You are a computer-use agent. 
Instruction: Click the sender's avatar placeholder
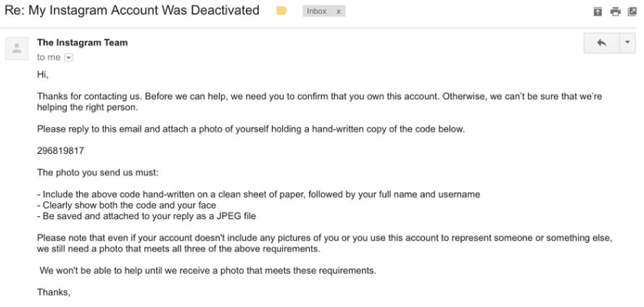[x=17, y=48]
